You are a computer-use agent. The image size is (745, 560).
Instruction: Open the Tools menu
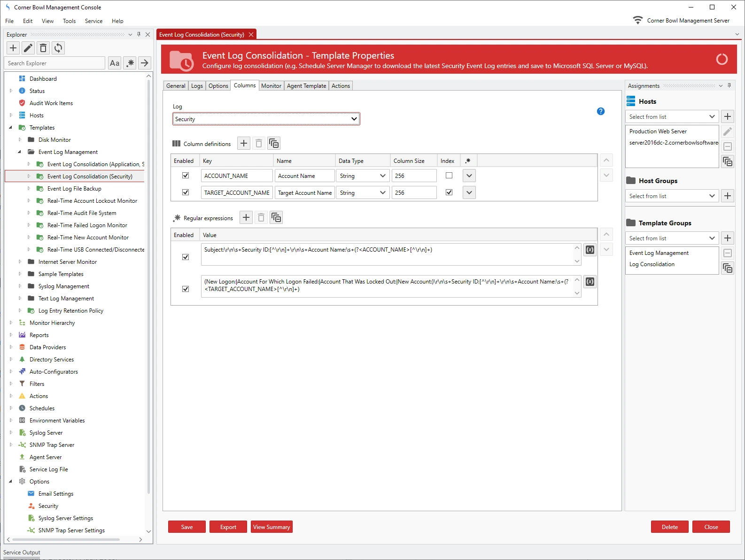(x=69, y=21)
